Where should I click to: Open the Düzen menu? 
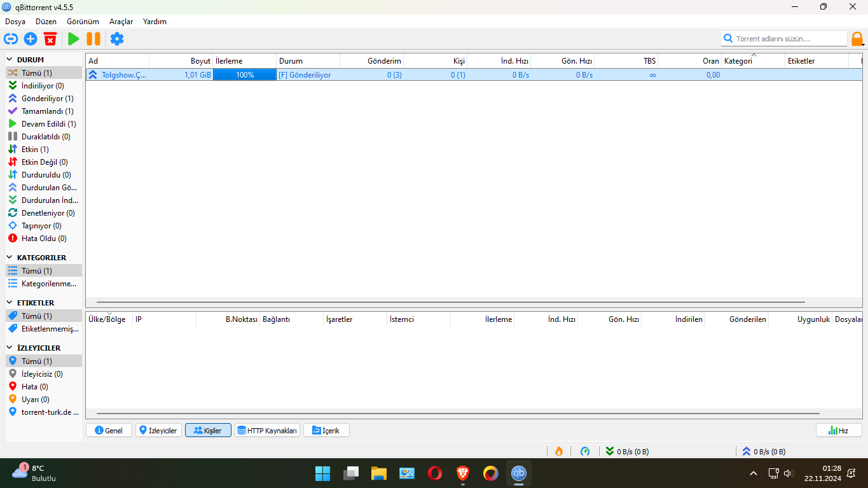(x=46, y=22)
